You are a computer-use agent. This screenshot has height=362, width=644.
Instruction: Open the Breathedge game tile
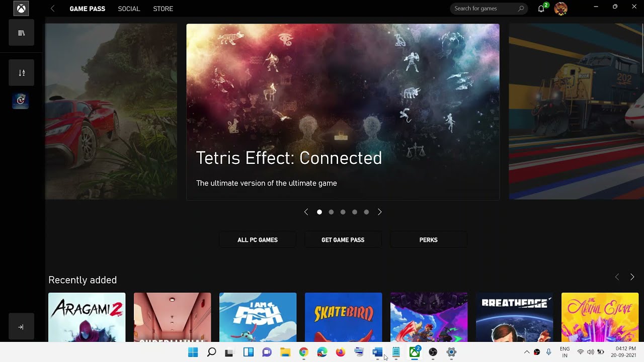pos(514,317)
